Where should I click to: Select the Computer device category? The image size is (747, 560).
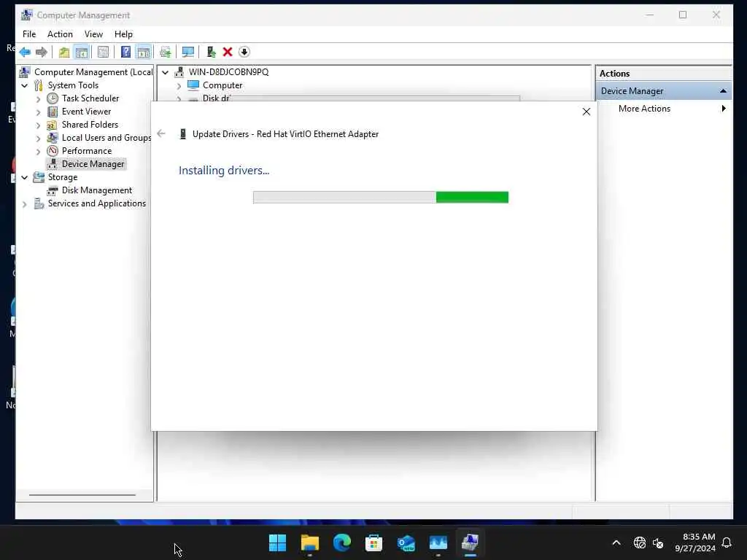click(x=222, y=85)
